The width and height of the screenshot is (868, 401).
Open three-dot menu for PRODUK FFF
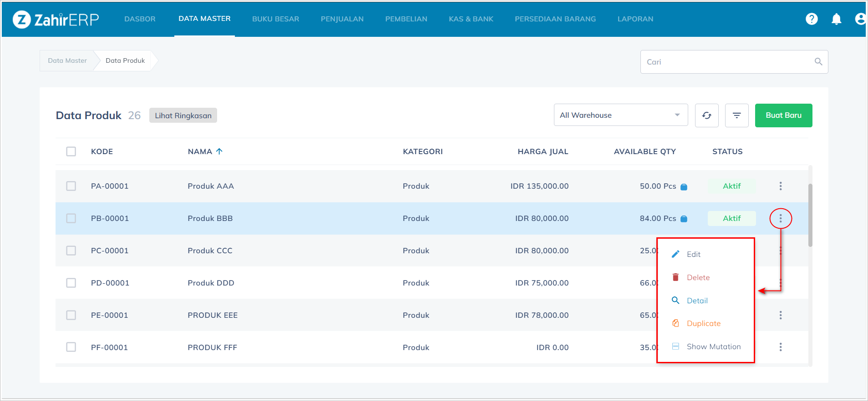coord(780,347)
